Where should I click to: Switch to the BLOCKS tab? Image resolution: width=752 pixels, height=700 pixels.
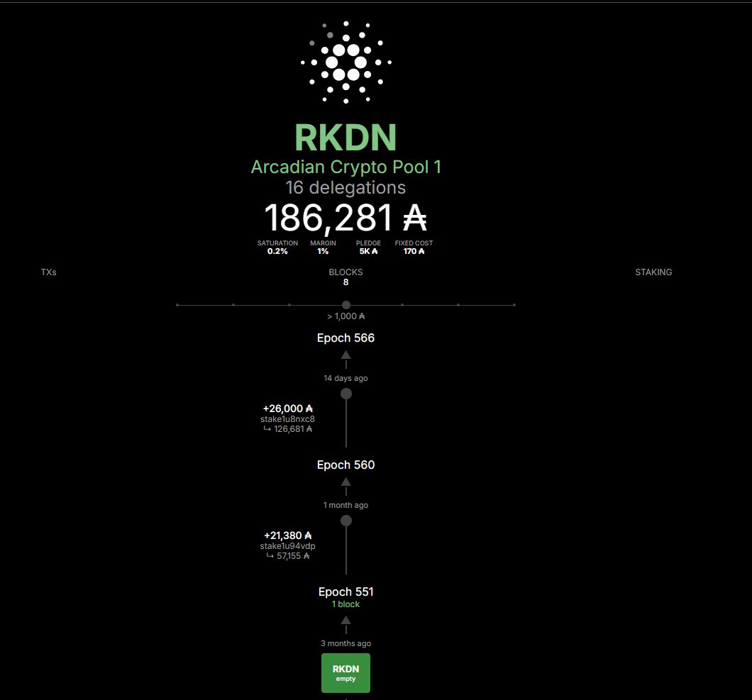(345, 272)
